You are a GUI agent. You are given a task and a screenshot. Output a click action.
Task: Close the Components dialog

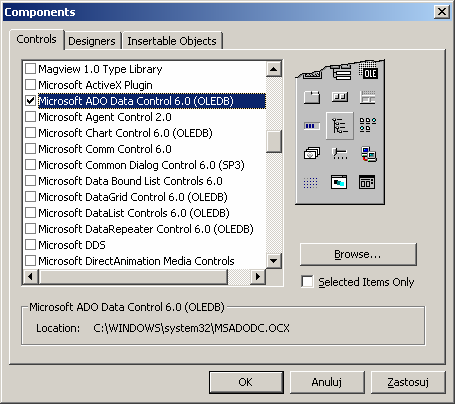click(x=442, y=12)
